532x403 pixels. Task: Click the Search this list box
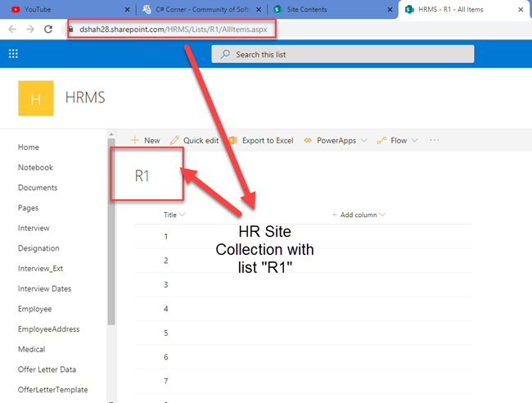pos(343,54)
